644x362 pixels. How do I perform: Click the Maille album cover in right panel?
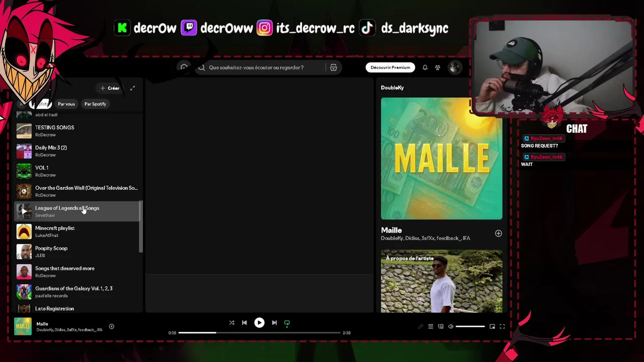[x=441, y=158]
